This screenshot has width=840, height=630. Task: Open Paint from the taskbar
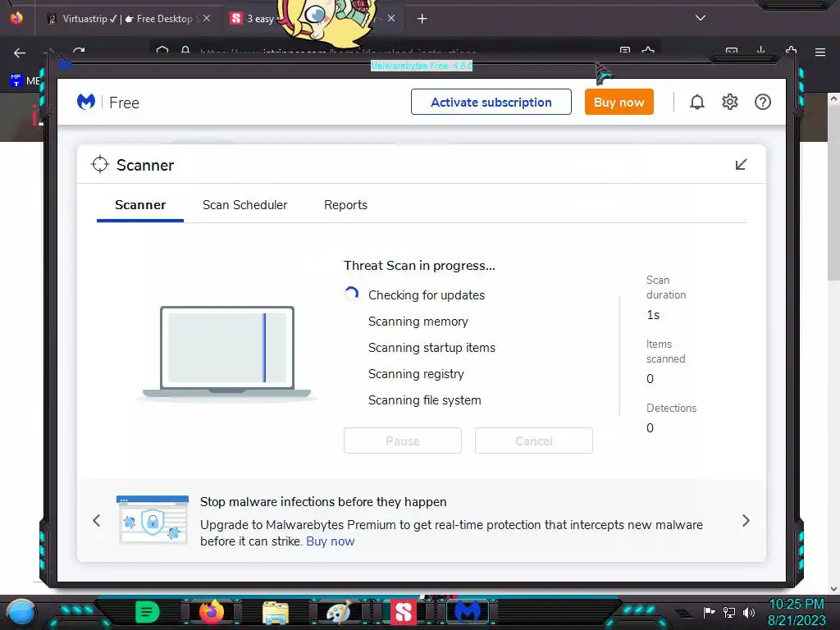[x=339, y=612]
